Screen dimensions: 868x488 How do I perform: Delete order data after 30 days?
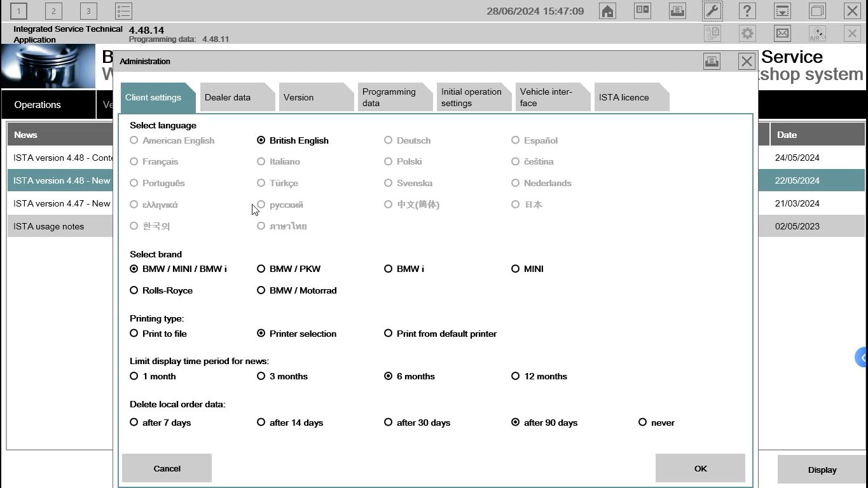[417, 423]
